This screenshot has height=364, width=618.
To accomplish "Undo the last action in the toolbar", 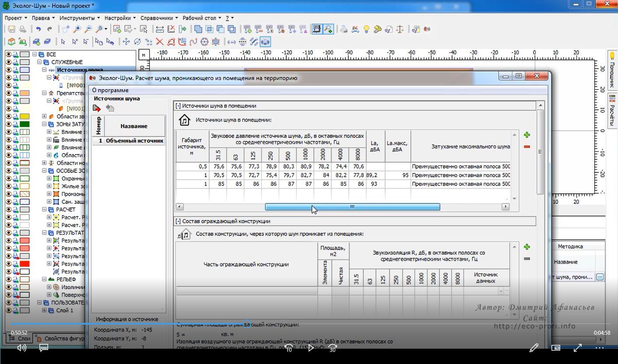I will click(39, 29).
